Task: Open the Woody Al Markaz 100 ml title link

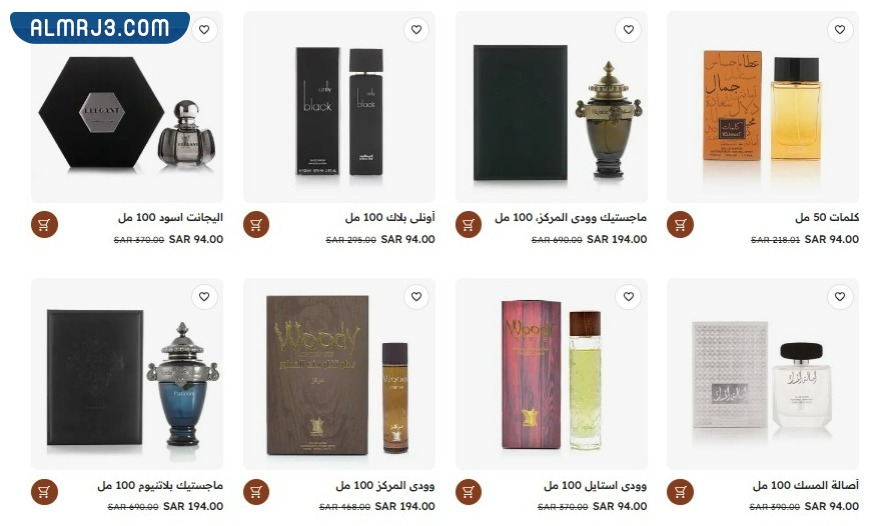Action: (385, 485)
